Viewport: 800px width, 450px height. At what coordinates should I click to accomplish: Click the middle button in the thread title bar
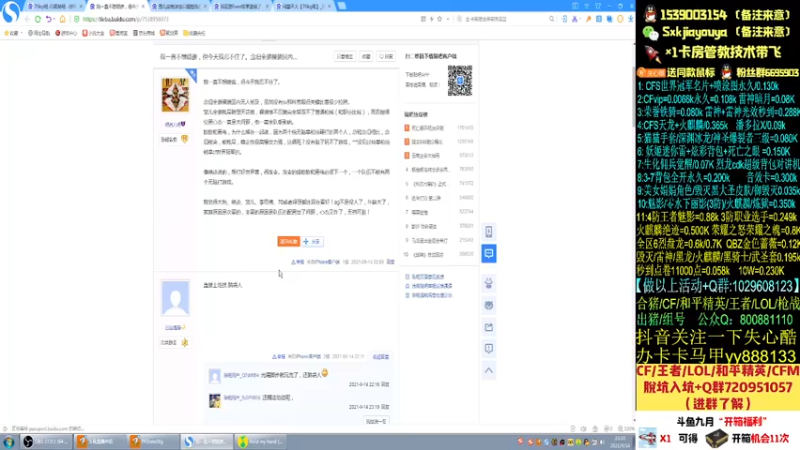pyautogui.click(x=366, y=57)
